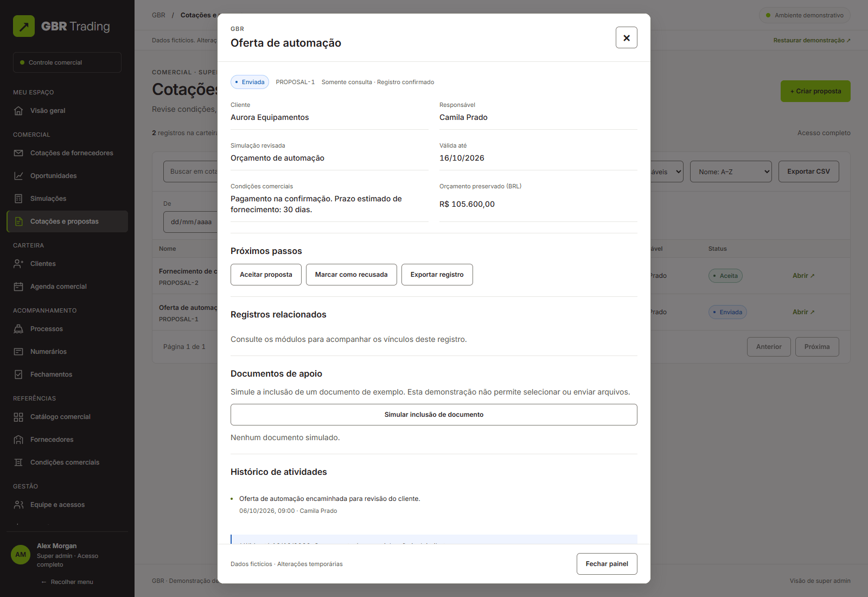This screenshot has width=868, height=597.
Task: Click the Equipe e acessos people icon
Action: pyautogui.click(x=18, y=505)
